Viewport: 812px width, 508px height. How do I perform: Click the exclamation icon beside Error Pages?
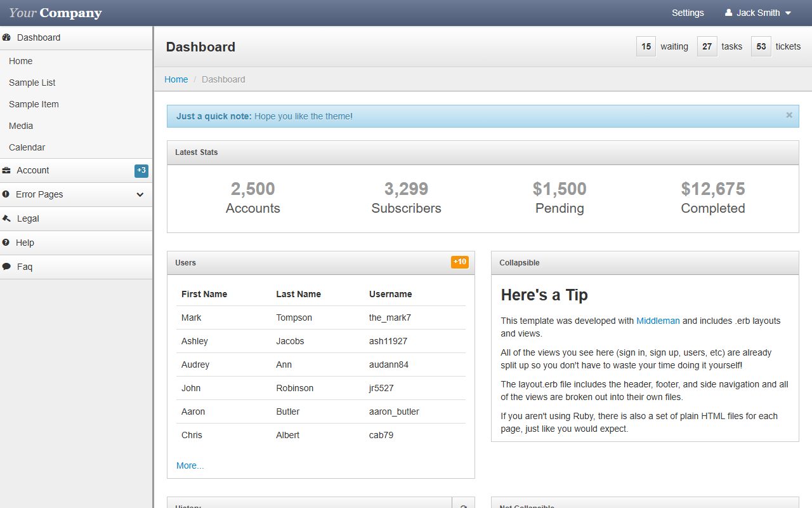coord(6,194)
